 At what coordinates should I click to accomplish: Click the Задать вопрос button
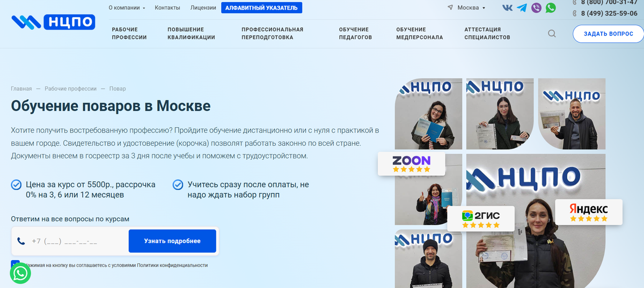pos(608,34)
